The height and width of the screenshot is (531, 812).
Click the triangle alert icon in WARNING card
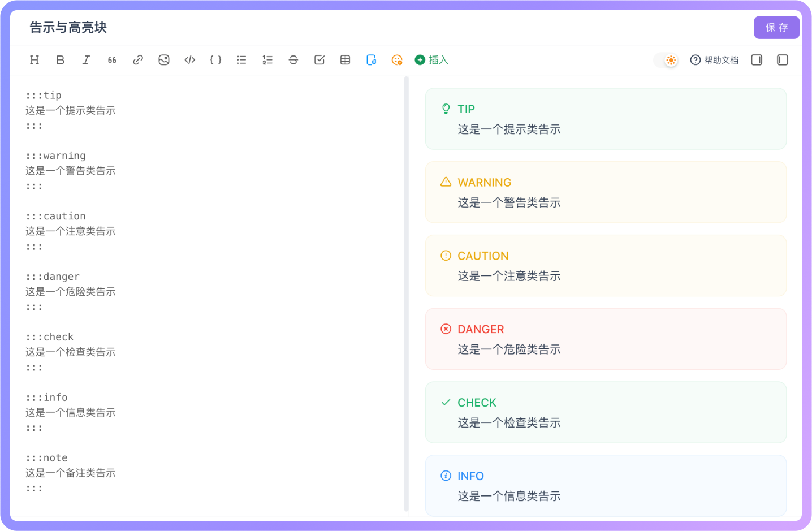pyautogui.click(x=446, y=182)
